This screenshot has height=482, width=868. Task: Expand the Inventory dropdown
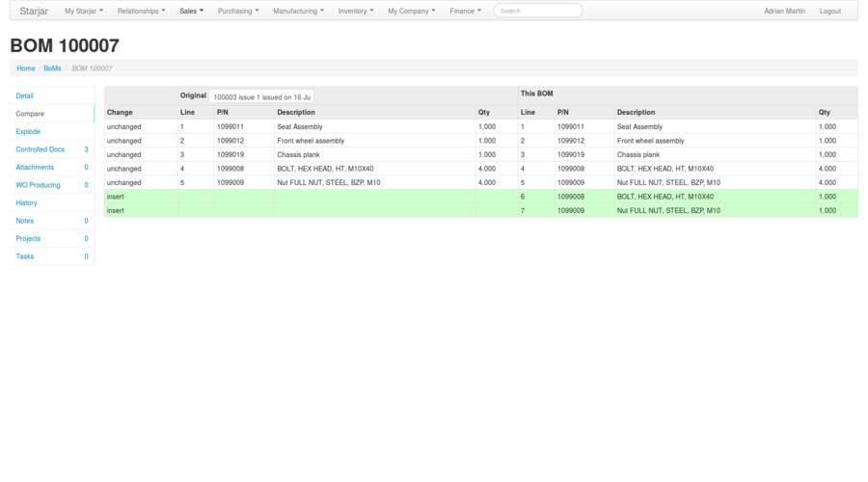point(355,11)
